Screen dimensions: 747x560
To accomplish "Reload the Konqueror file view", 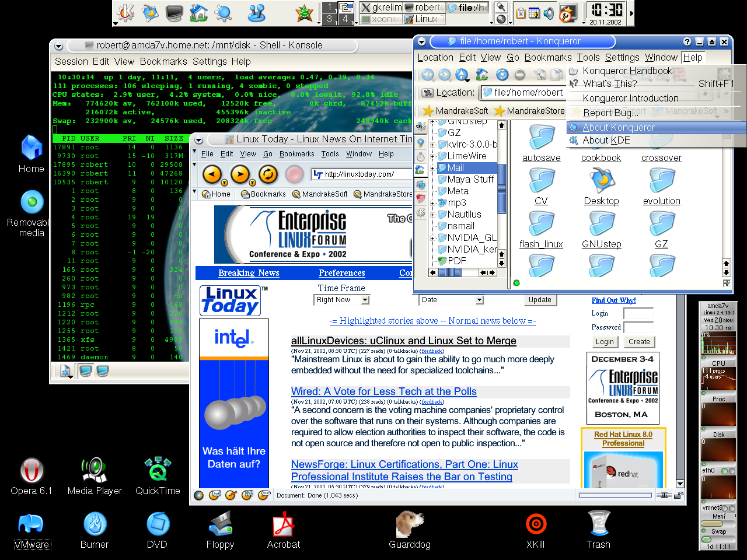I will (x=502, y=75).
